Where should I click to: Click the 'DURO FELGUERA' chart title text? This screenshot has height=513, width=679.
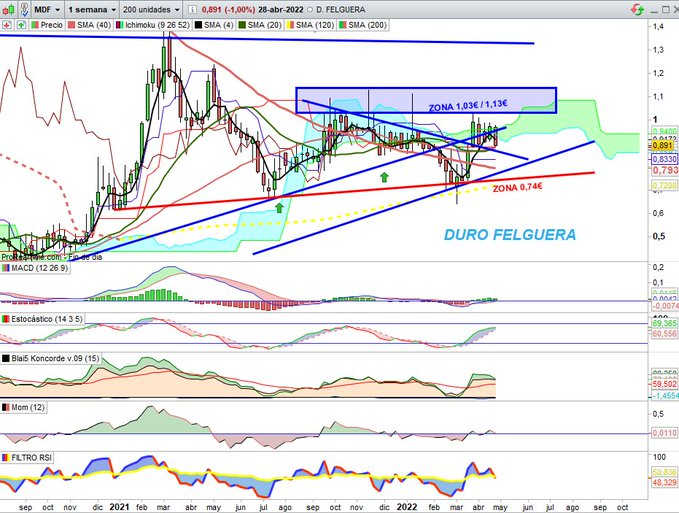click(x=510, y=235)
